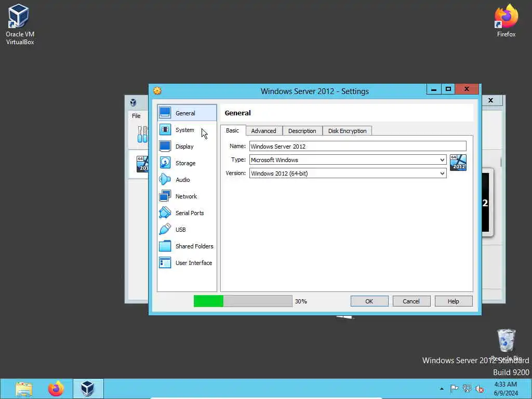
Task: Close the VirtualBox Manager window
Action: [490, 100]
